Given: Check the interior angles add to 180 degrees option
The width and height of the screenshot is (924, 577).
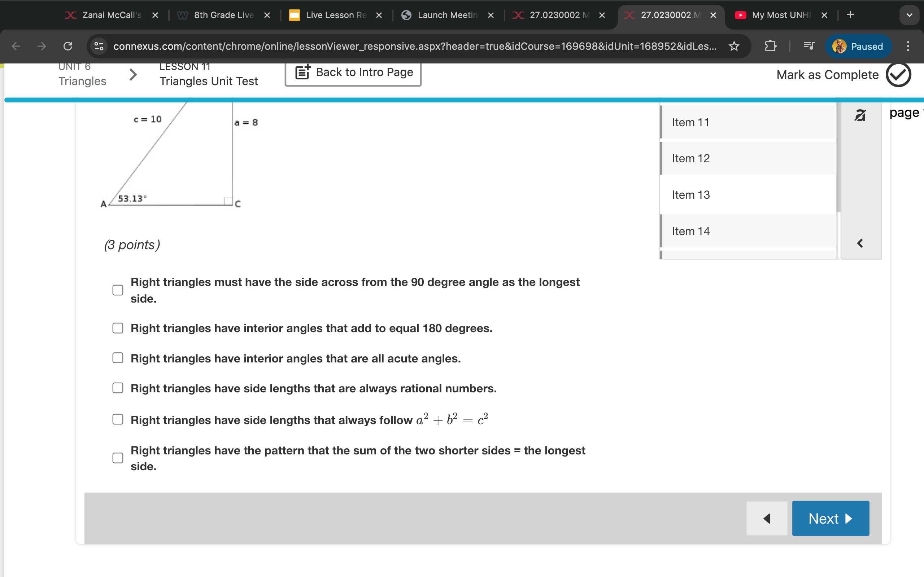Looking at the screenshot, I should (x=118, y=328).
